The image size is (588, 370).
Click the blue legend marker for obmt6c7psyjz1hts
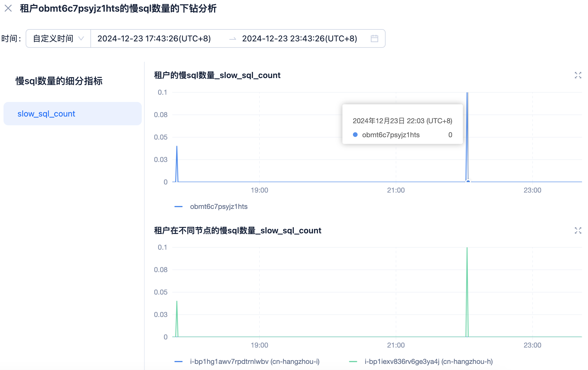tap(178, 207)
